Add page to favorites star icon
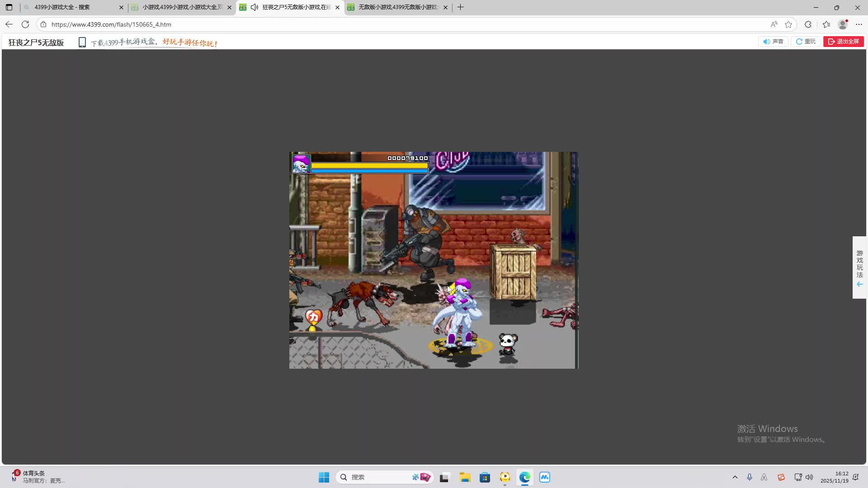The height and width of the screenshot is (488, 868). coord(788,24)
